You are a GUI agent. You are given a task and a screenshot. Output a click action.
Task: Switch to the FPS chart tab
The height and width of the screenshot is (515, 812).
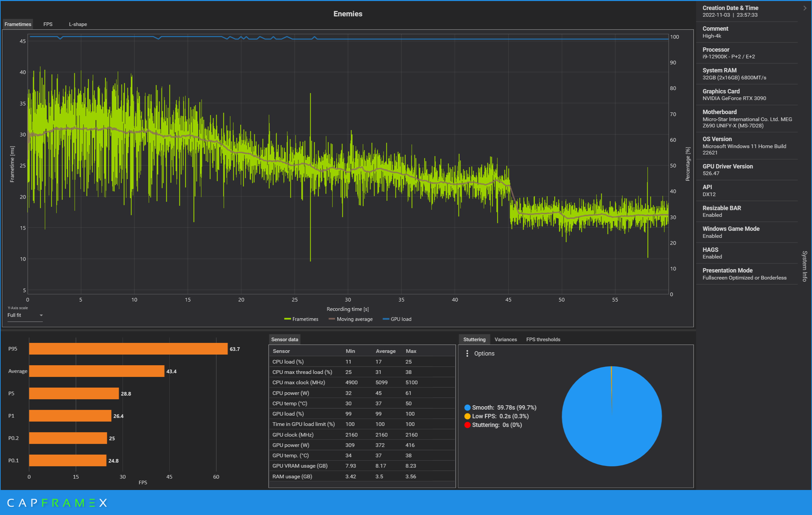48,24
